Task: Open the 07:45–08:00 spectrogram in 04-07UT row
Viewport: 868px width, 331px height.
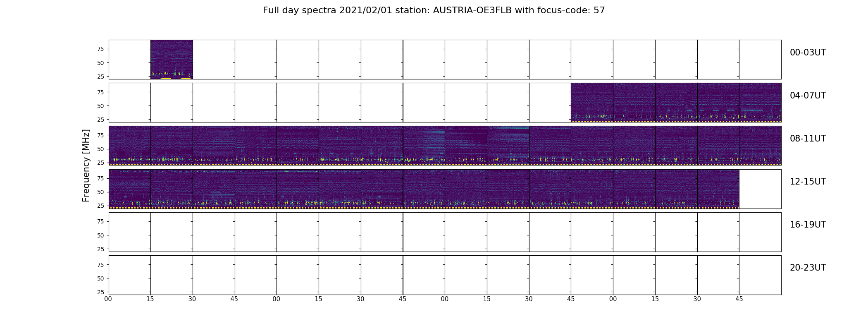Action: click(x=760, y=103)
